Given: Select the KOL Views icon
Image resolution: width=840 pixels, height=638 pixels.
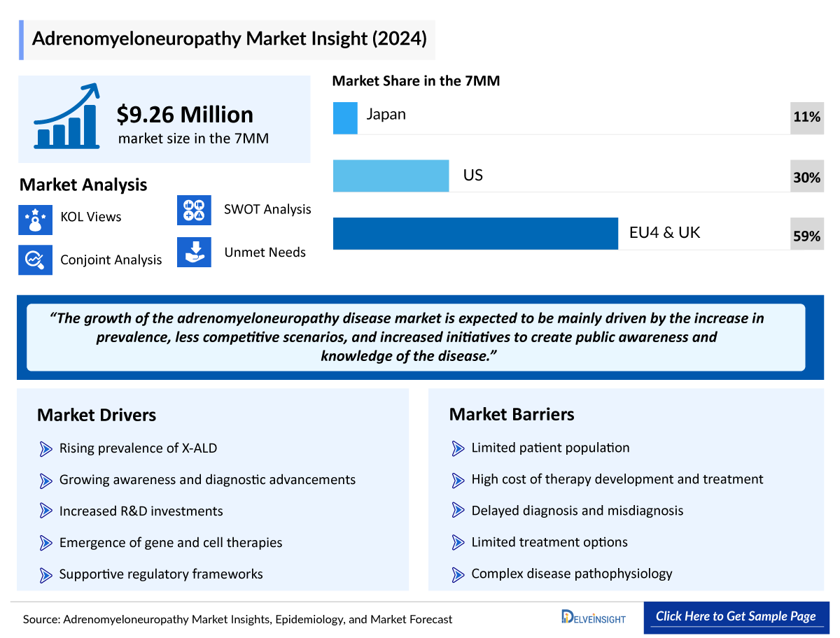Looking at the screenshot, I should 35,219.
